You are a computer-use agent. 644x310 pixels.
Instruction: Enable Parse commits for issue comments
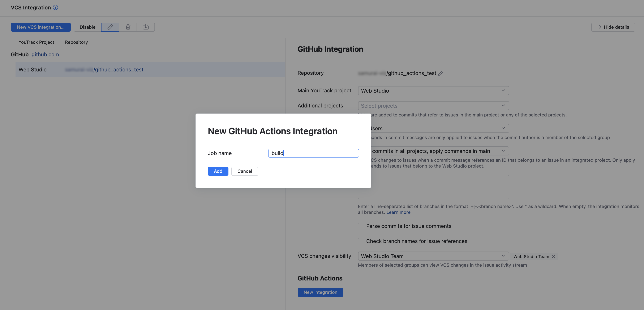(x=361, y=226)
